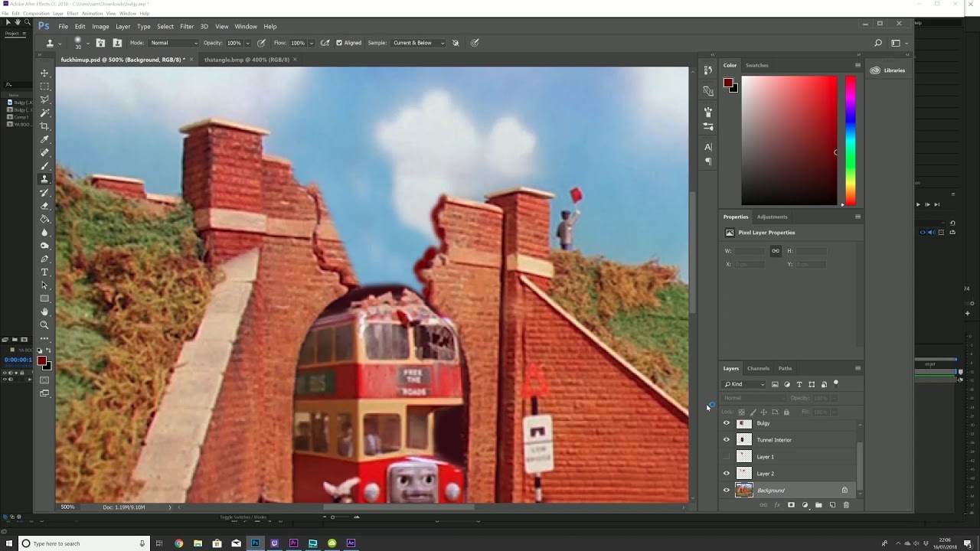This screenshot has height=551, width=980.
Task: Select the Rectangular Marquee tool
Action: [44, 86]
